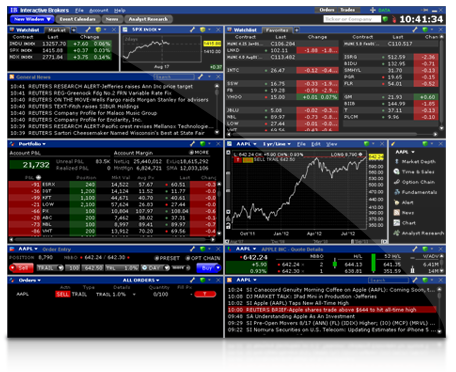Click the red alert bell beside the clock

point(394,19)
